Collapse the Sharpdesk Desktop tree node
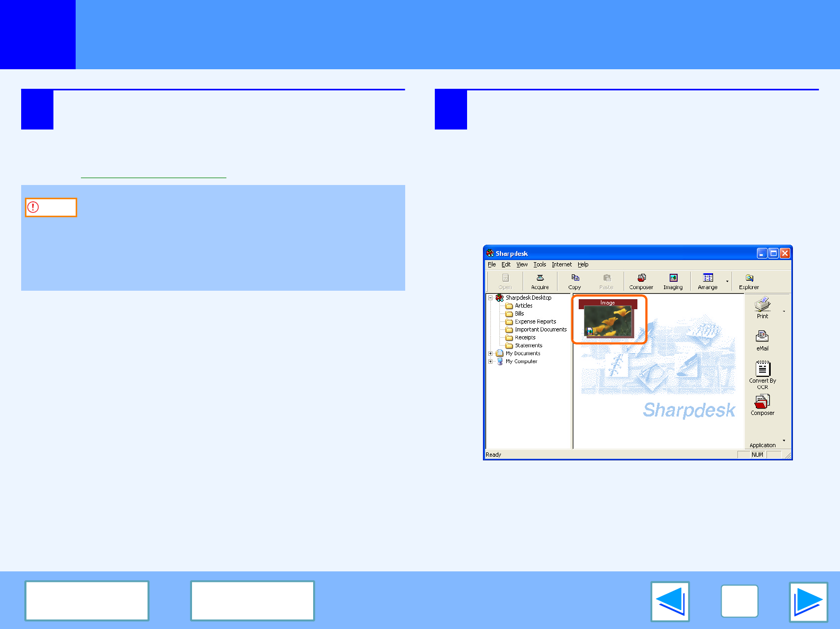The image size is (840, 629). tap(490, 298)
